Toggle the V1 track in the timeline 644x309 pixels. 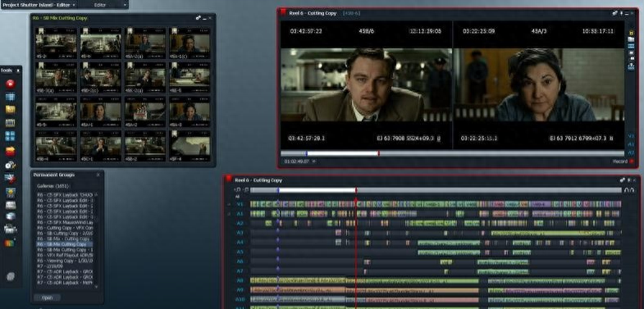tap(240, 204)
